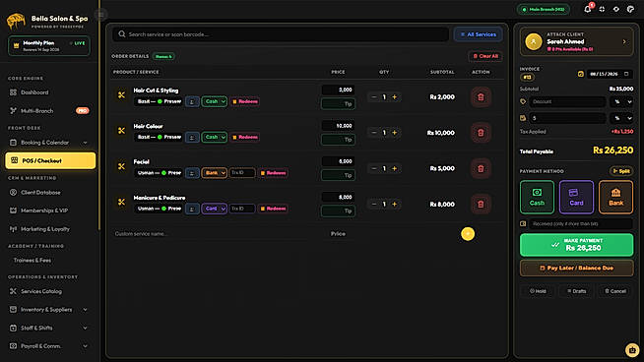Toggle Redeem on Hair Cut & Styling
Screen dimensions: 644x362
click(x=245, y=101)
